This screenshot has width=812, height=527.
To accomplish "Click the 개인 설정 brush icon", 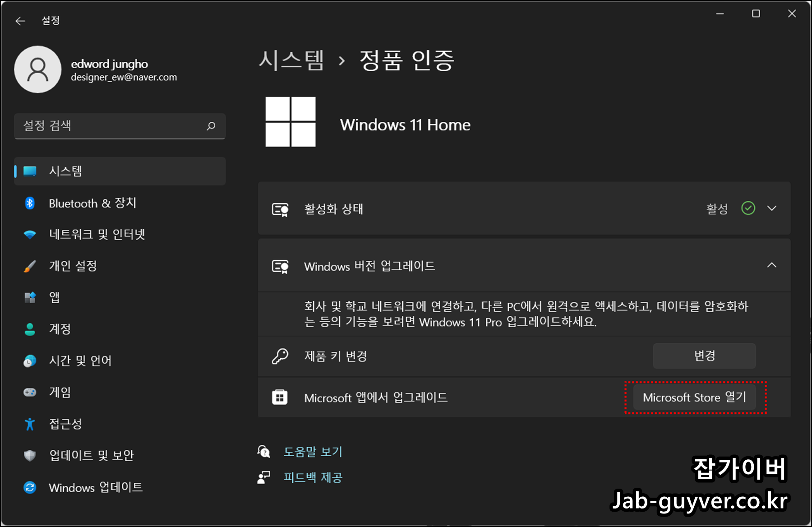I will pos(30,266).
